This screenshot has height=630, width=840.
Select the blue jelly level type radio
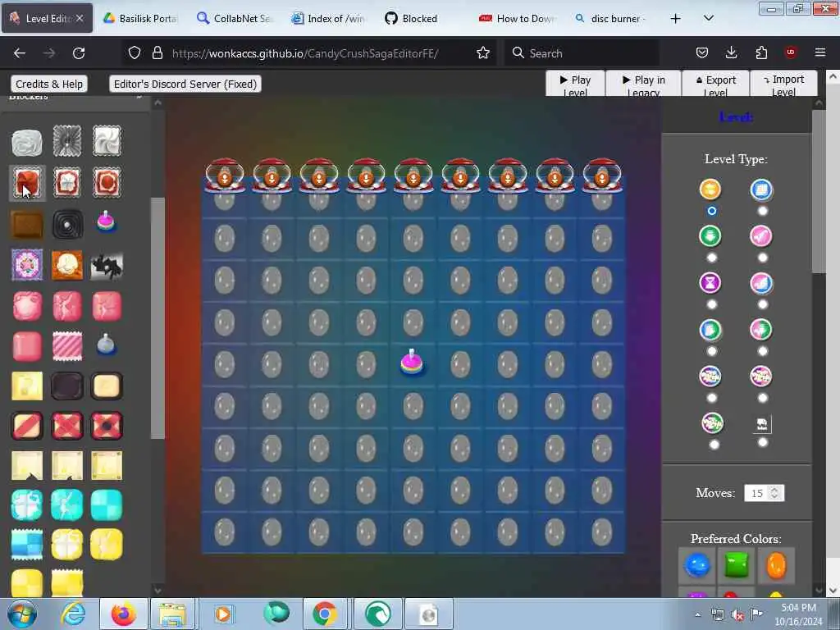762,211
